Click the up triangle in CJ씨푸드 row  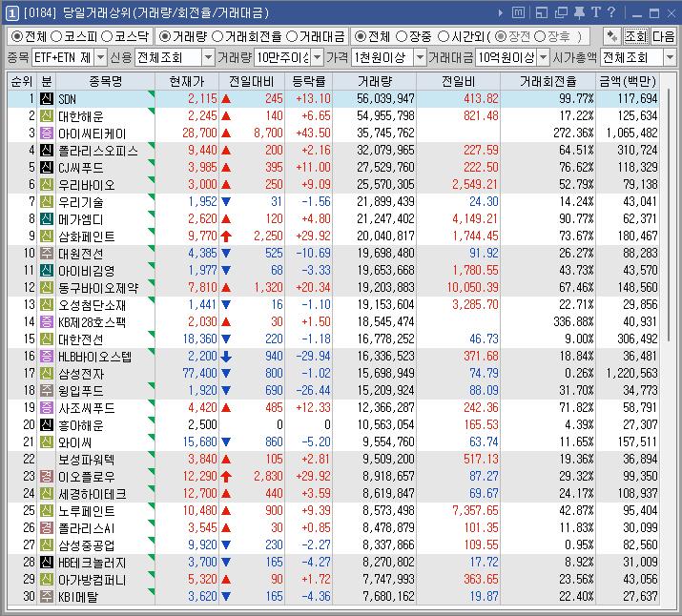point(226,168)
